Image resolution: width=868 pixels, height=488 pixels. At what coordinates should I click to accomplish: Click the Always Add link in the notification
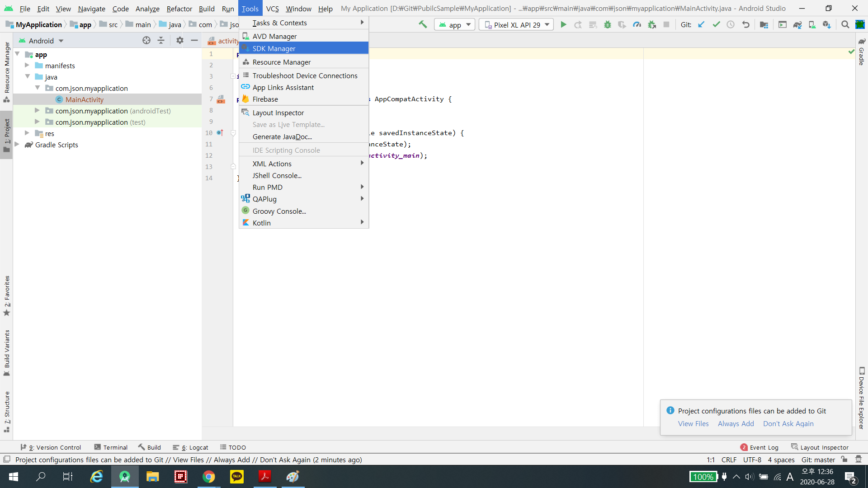pyautogui.click(x=736, y=423)
